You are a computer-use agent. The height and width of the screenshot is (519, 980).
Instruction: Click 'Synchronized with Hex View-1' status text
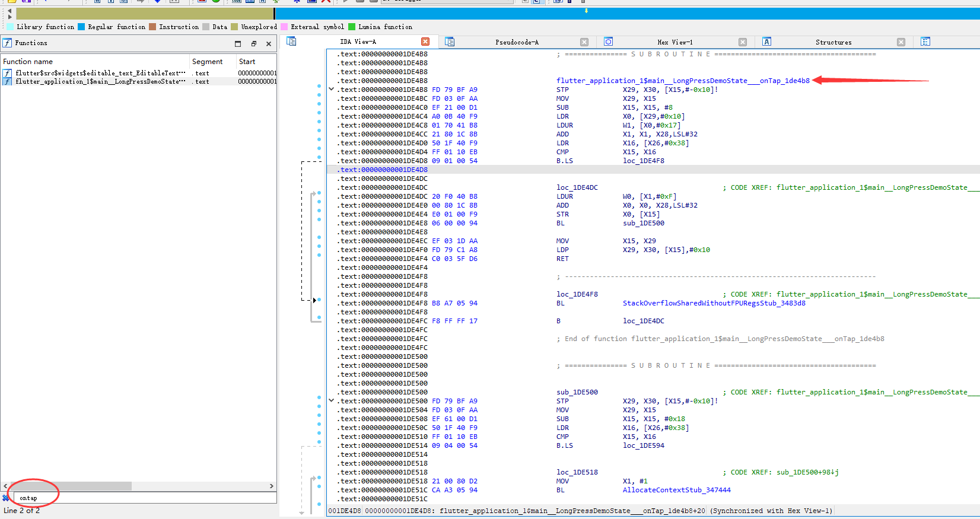point(771,511)
